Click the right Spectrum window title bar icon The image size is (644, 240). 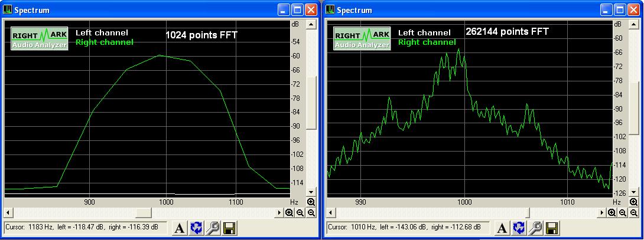pos(330,10)
